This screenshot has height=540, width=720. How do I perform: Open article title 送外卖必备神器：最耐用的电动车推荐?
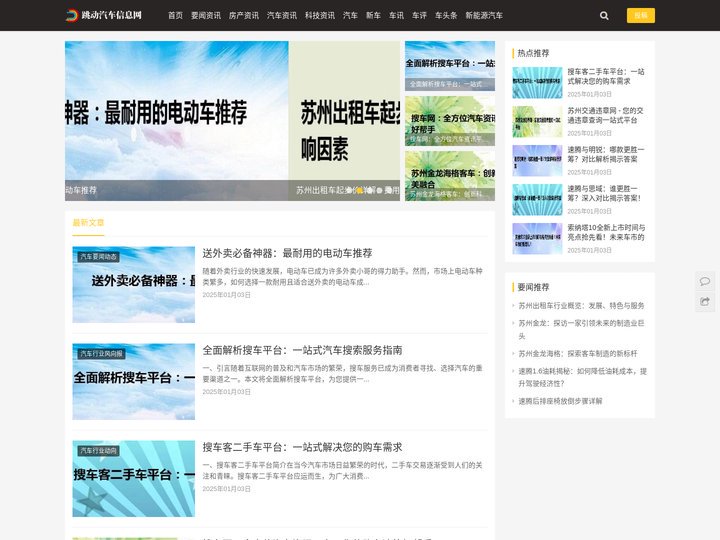(287, 253)
